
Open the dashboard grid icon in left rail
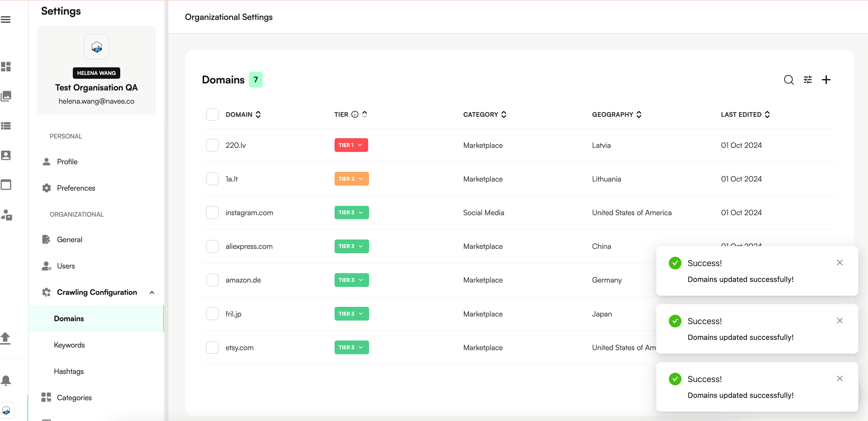[6, 66]
